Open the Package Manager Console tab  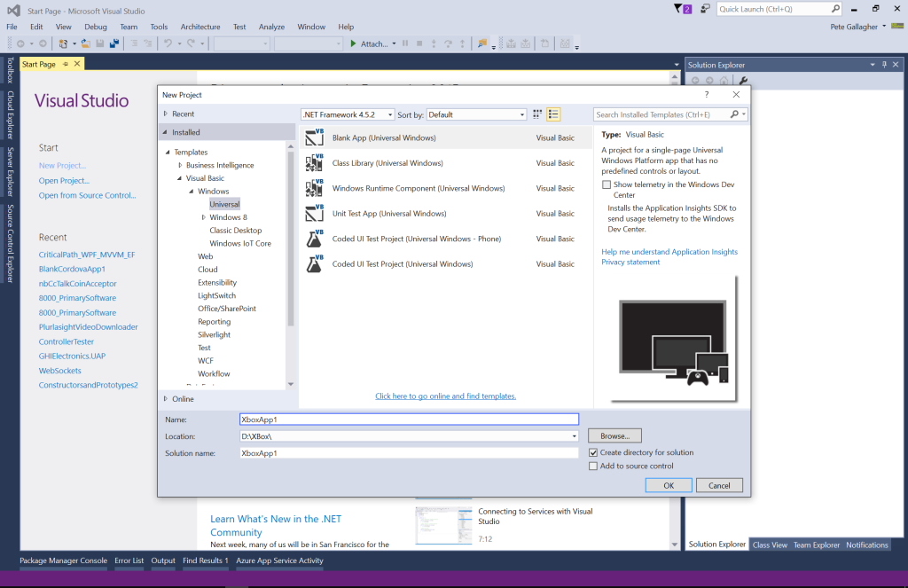[63, 561]
